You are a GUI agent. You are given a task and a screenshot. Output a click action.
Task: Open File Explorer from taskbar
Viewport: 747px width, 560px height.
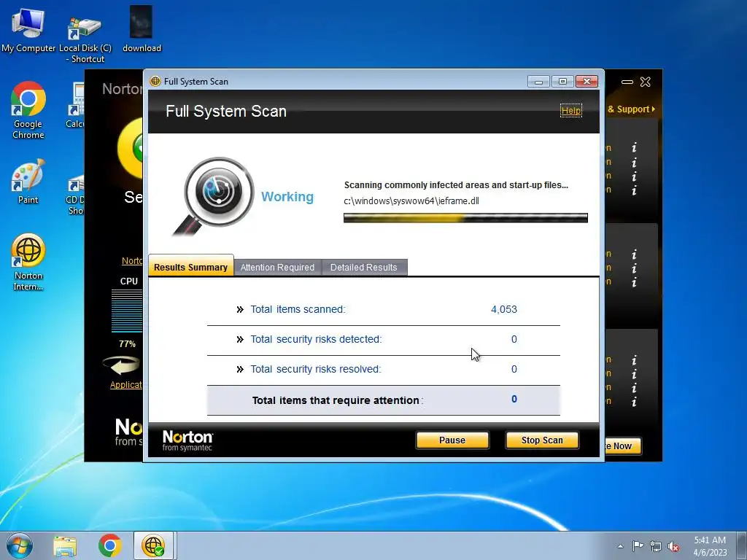[x=65, y=546]
